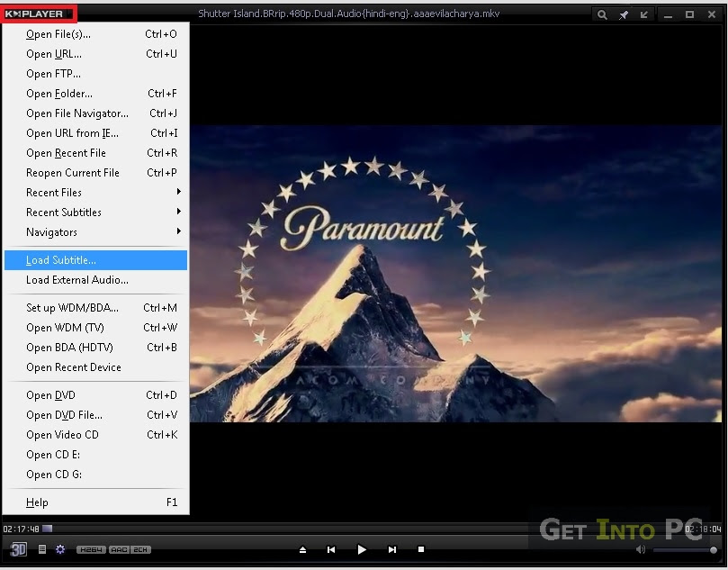Select Open File(s)... menu entry

pyautogui.click(x=95, y=34)
